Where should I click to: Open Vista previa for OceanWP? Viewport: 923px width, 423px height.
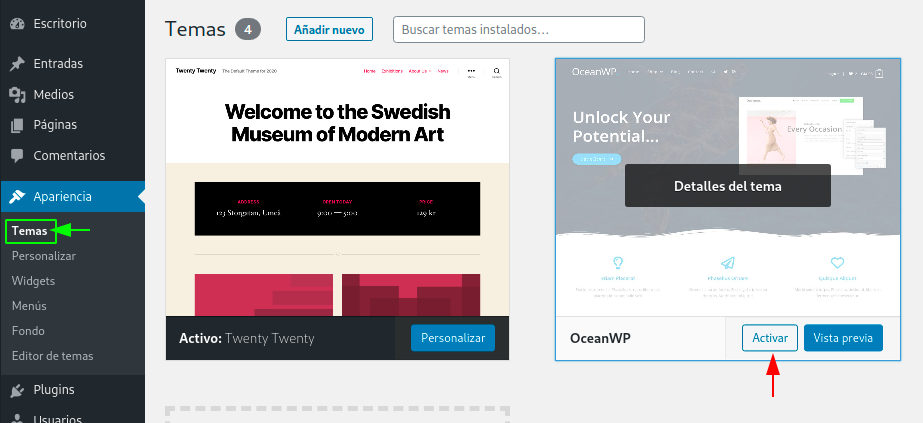tap(843, 338)
